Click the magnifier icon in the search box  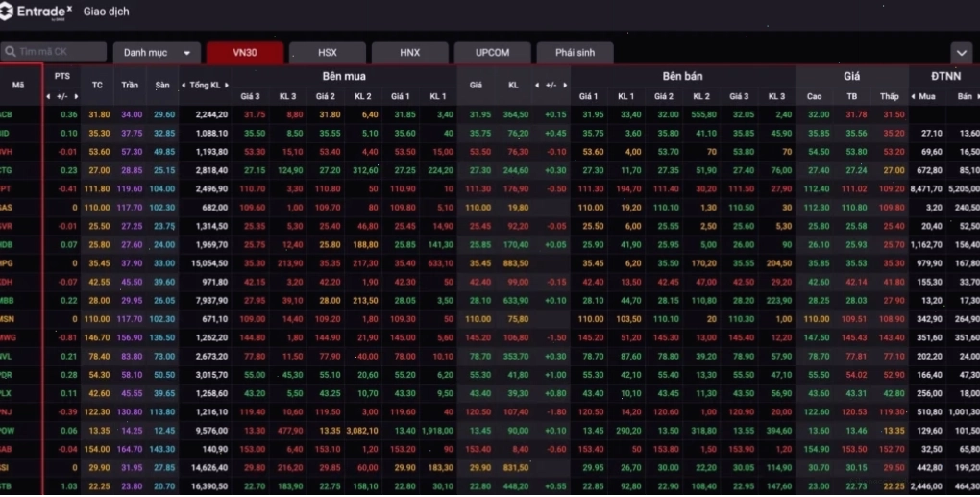(10, 52)
